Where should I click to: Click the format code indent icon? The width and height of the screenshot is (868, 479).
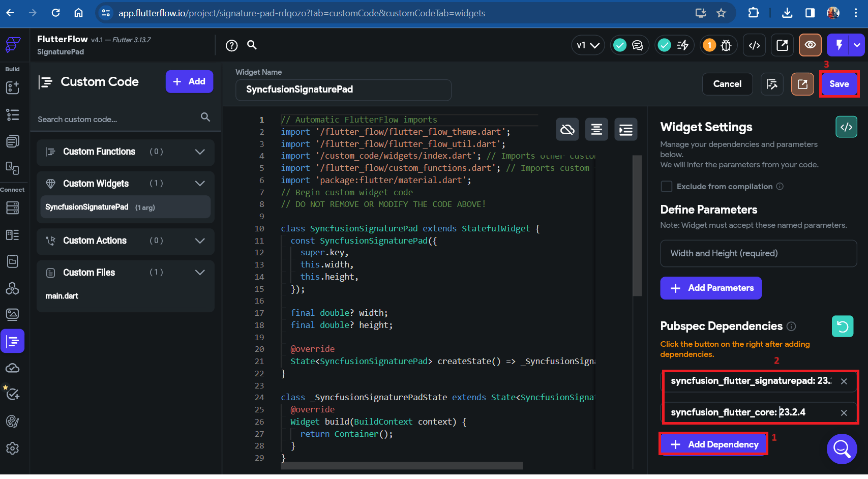point(626,130)
